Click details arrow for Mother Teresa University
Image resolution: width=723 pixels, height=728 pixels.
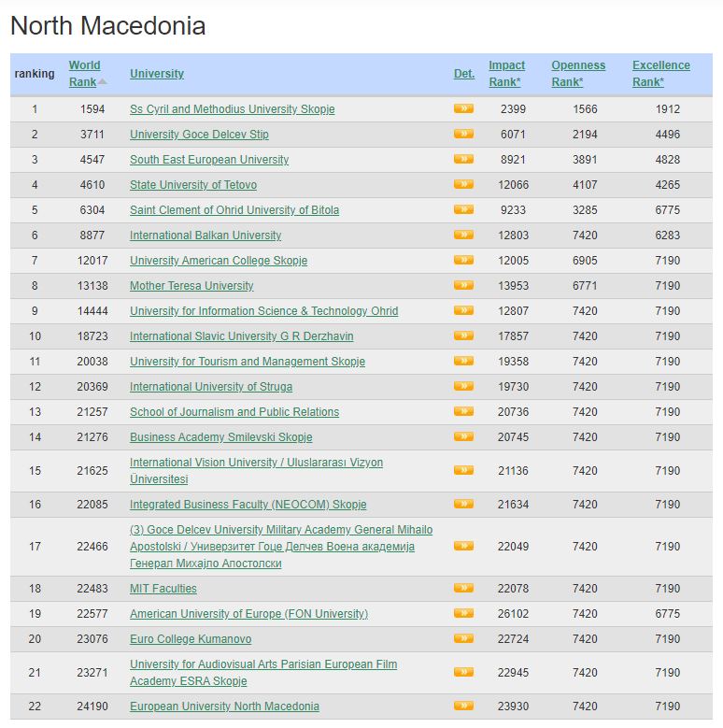tap(463, 286)
